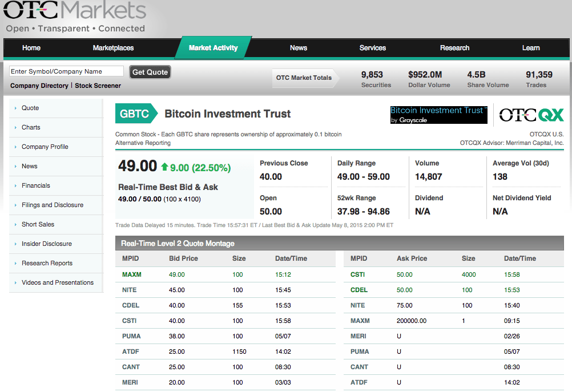572x392 pixels.
Task: Click the OTCQX tier logo
Action: [531, 115]
